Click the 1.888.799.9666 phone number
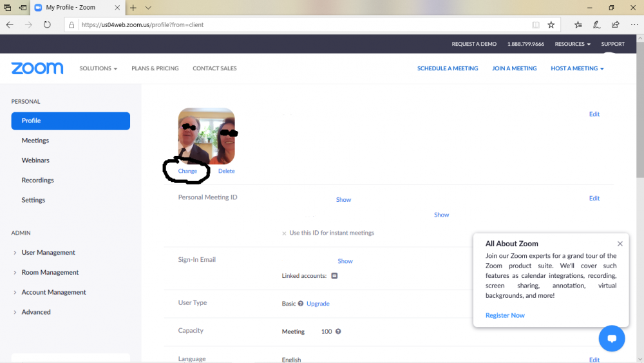 coord(526,44)
